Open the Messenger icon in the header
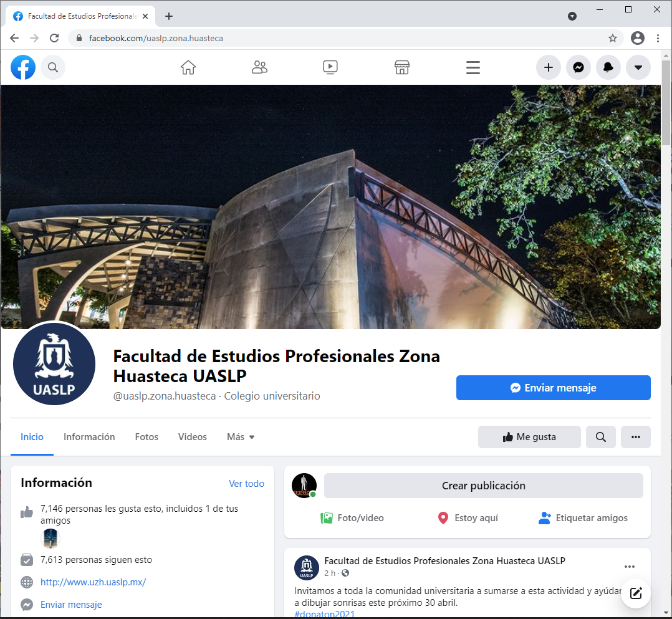Image resolution: width=672 pixels, height=619 pixels. pos(578,67)
